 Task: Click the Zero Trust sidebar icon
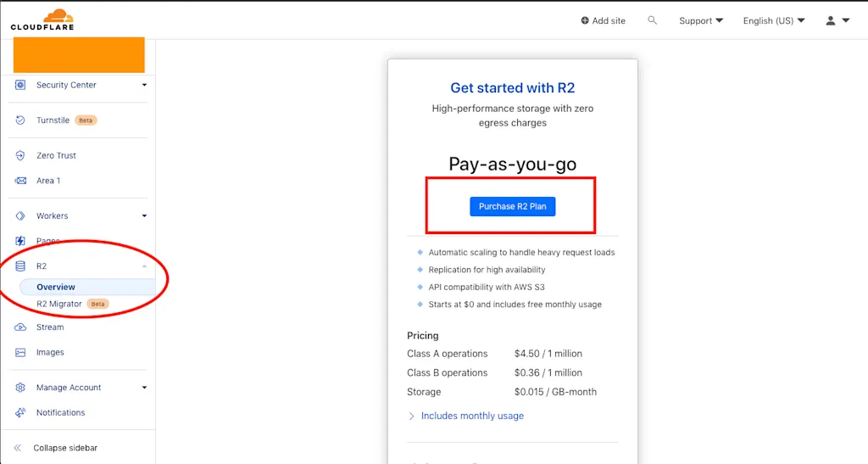pyautogui.click(x=20, y=155)
